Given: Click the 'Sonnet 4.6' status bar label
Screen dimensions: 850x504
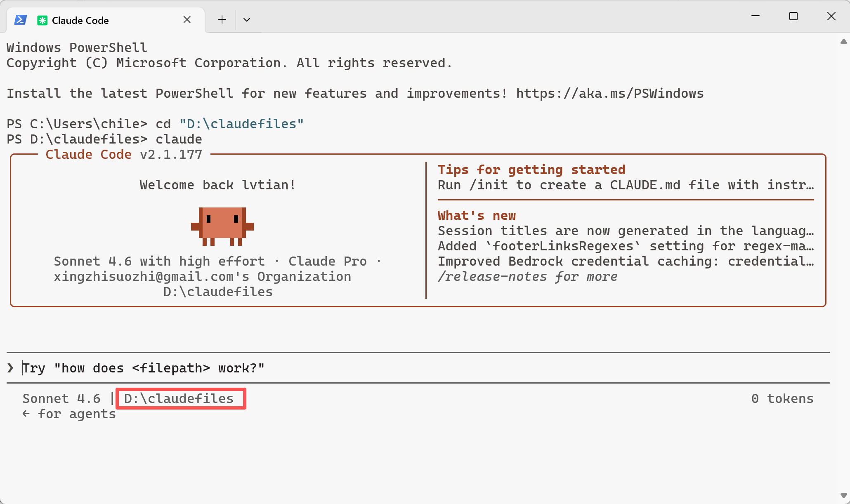Looking at the screenshot, I should [x=61, y=398].
